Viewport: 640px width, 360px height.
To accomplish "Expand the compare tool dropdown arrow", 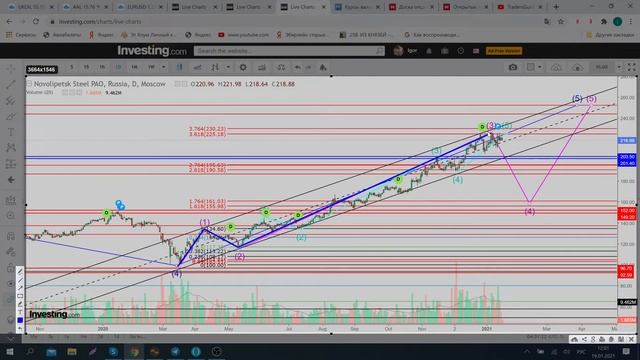I will click(x=228, y=67).
